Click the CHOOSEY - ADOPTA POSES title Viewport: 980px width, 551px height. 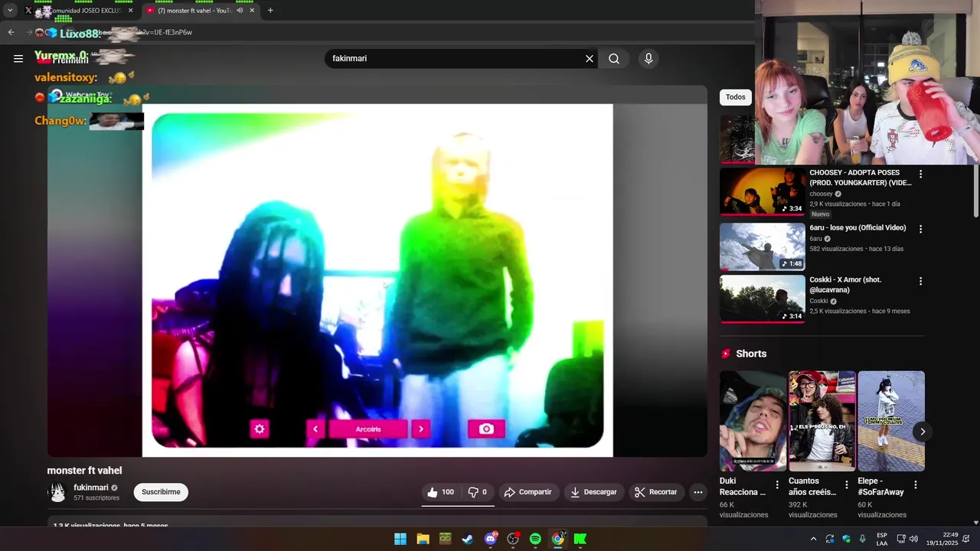click(861, 178)
